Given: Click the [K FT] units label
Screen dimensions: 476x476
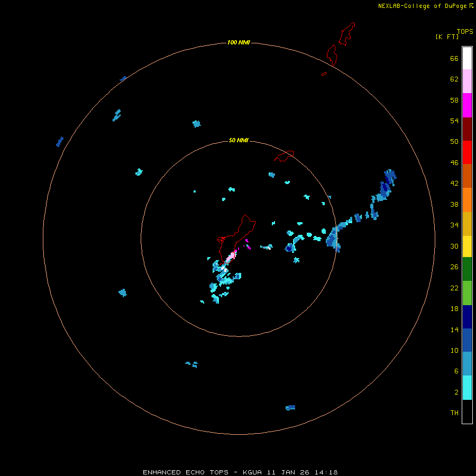Looking at the screenshot, I should point(447,36).
